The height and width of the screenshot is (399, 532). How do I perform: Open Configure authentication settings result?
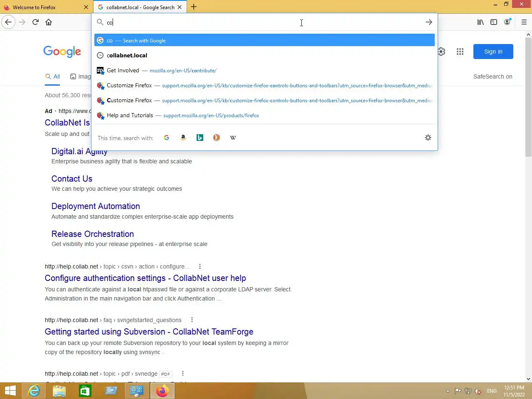point(145,278)
